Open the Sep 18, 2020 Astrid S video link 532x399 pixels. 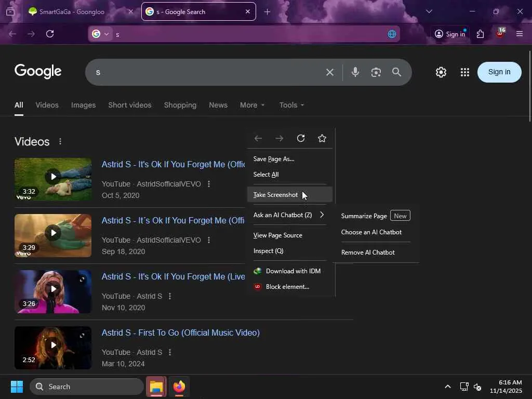174,220
